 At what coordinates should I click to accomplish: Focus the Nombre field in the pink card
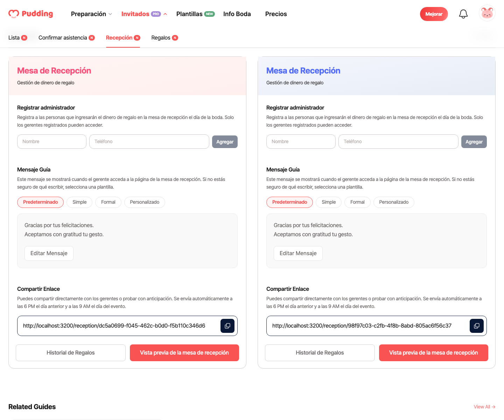coord(52,142)
